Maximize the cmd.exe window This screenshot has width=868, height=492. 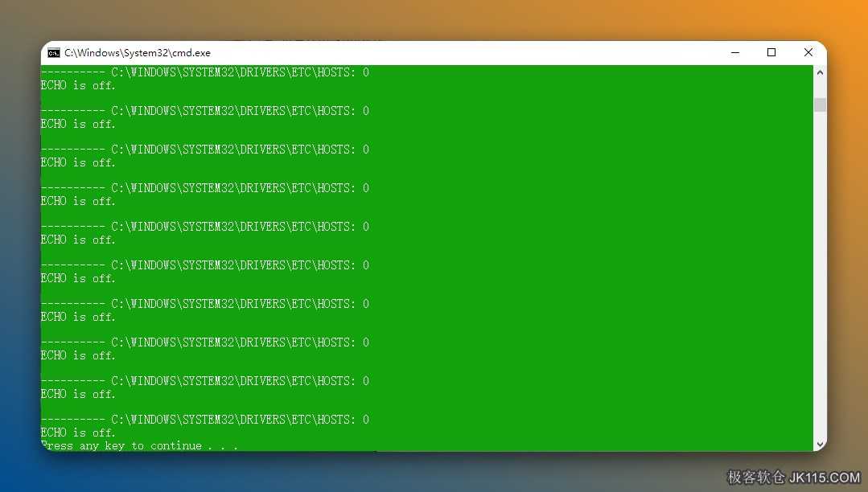(x=771, y=52)
